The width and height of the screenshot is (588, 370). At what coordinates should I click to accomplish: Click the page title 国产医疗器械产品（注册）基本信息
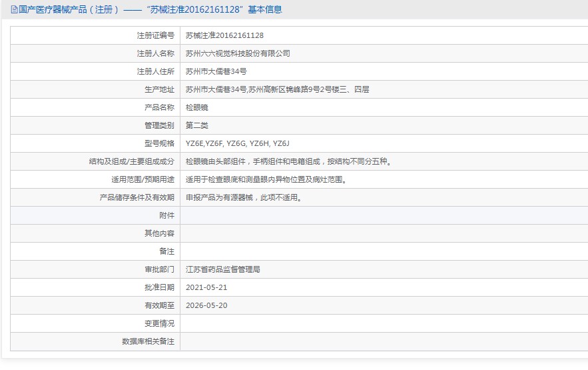tap(150, 10)
